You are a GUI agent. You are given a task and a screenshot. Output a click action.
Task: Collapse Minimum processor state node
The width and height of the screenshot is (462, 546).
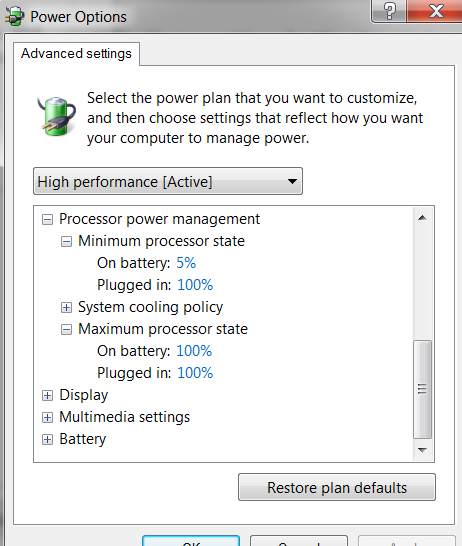pyautogui.click(x=66, y=241)
